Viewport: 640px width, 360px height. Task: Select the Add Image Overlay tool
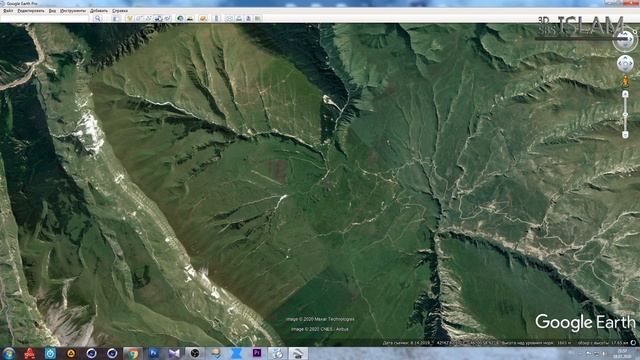158,18
